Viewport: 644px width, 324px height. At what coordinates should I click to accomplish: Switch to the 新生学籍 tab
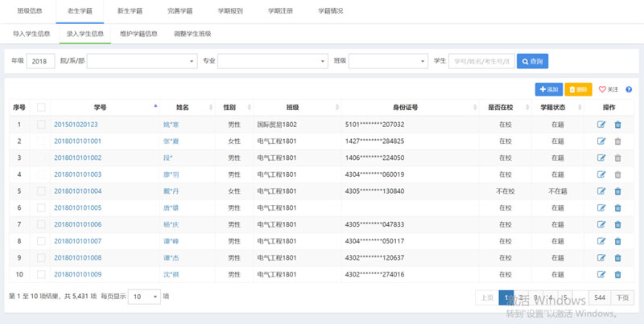[x=130, y=11]
